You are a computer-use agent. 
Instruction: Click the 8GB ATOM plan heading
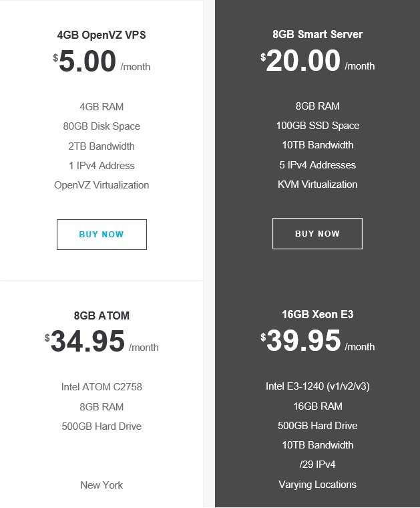[x=101, y=315]
